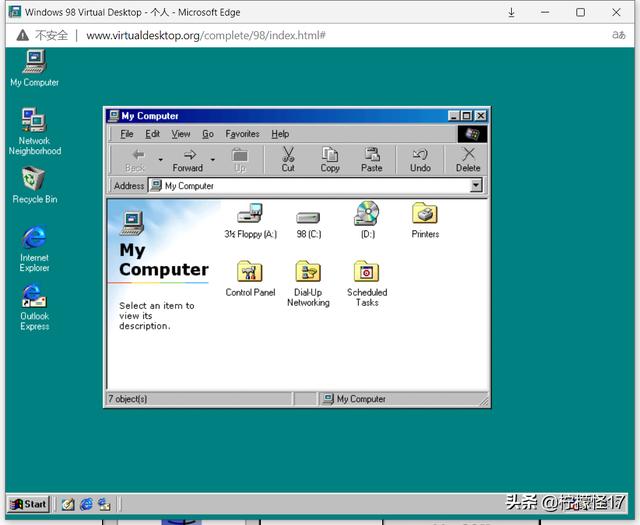Click the Cut toolbar button
Image resolution: width=640 pixels, height=525 pixels.
288,159
